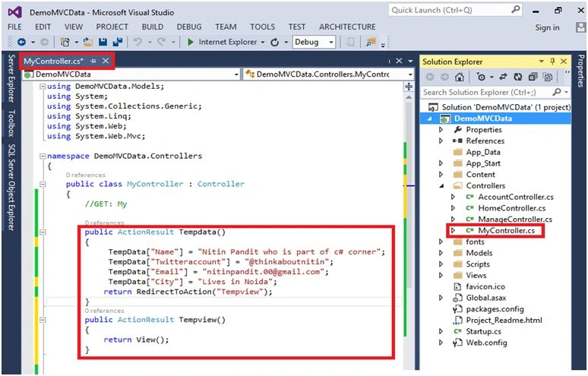Screen dimensions: 588x376
Task: Collapse the using directives outlining block
Action: tap(43, 87)
